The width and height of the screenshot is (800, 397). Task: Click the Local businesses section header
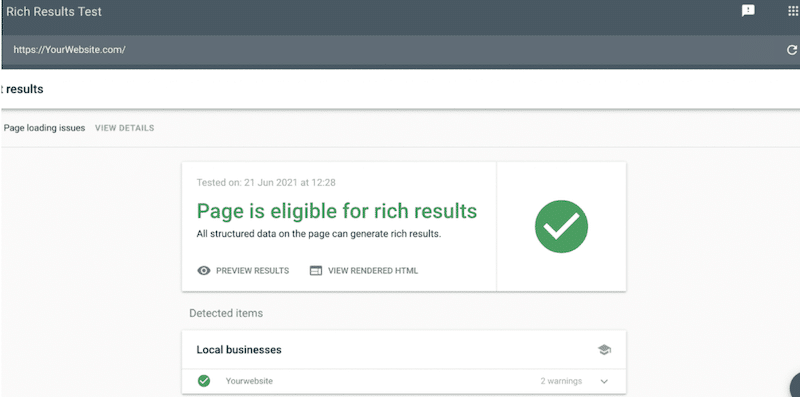[x=239, y=350]
